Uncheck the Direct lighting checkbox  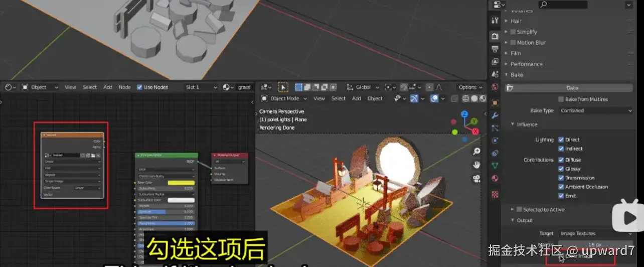tap(561, 140)
